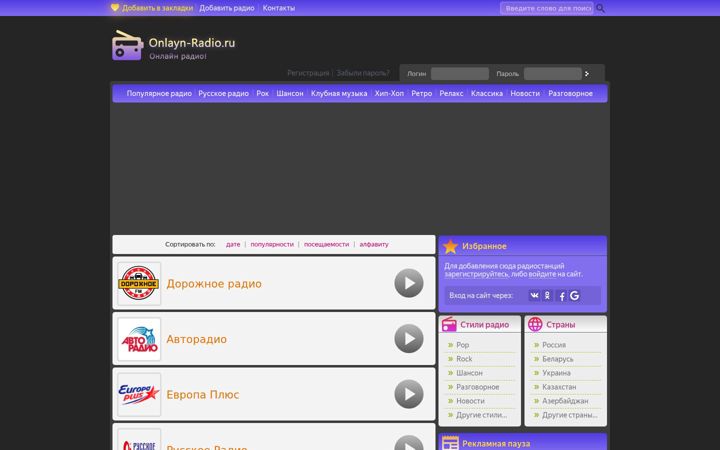Click Добавить радио link
Viewport: 720px width, 450px height.
[x=227, y=8]
